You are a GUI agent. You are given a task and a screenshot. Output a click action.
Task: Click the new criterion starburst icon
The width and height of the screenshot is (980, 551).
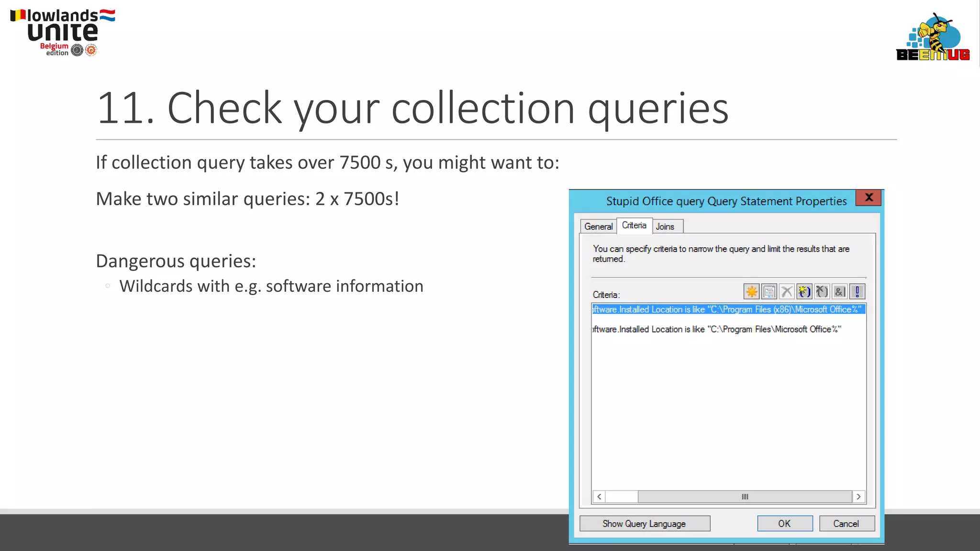pyautogui.click(x=751, y=291)
